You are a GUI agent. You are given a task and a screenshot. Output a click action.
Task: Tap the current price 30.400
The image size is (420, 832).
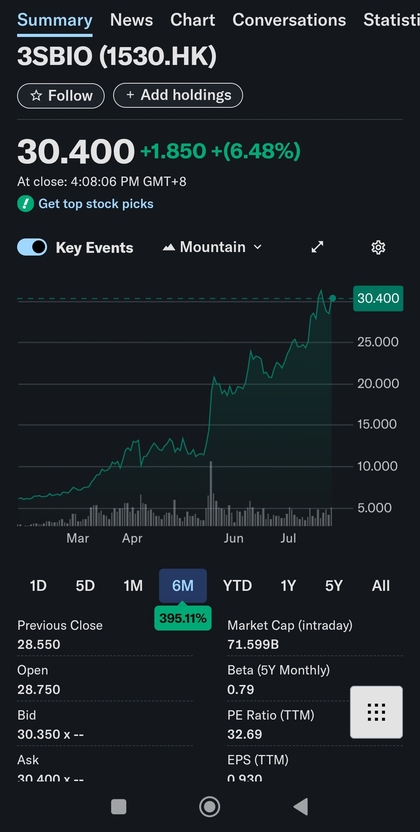point(76,152)
